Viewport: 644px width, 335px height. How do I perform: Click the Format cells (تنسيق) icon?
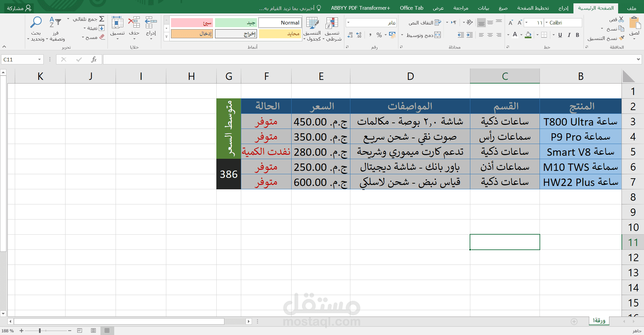117,22
